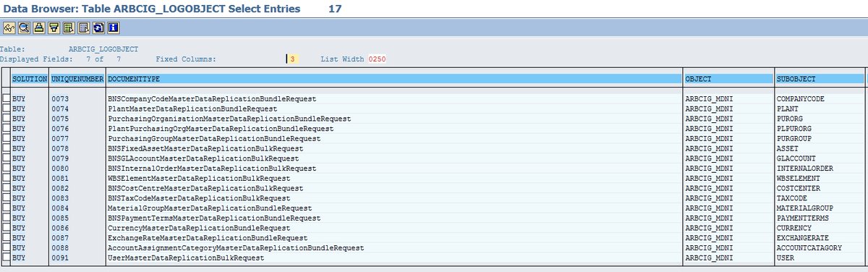Check the row 0075 selection box
868x272 pixels.
pyautogui.click(x=7, y=118)
